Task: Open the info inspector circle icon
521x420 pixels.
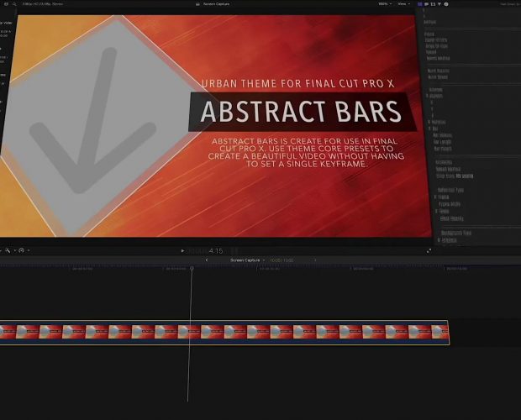Action: click(446, 4)
